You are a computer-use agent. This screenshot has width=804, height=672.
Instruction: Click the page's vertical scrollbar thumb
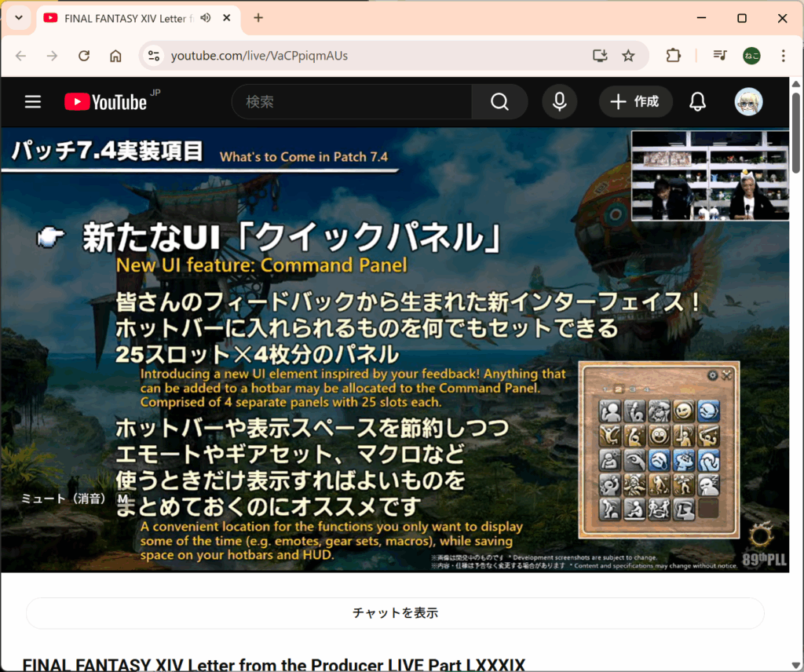point(796,133)
